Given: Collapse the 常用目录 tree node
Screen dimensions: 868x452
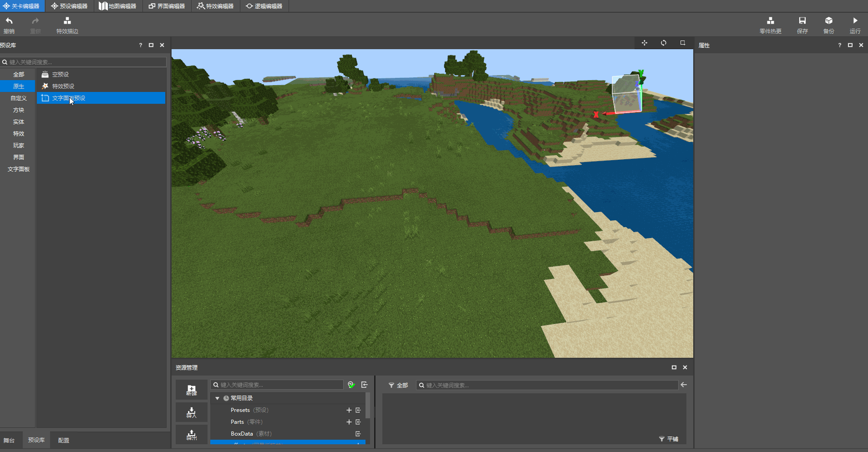Looking at the screenshot, I should pyautogui.click(x=218, y=398).
